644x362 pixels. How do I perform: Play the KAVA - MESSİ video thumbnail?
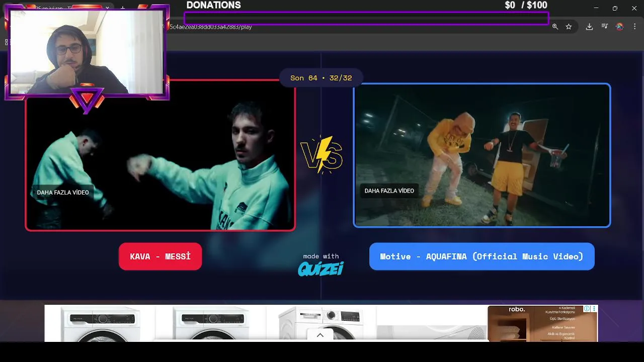[x=160, y=155]
